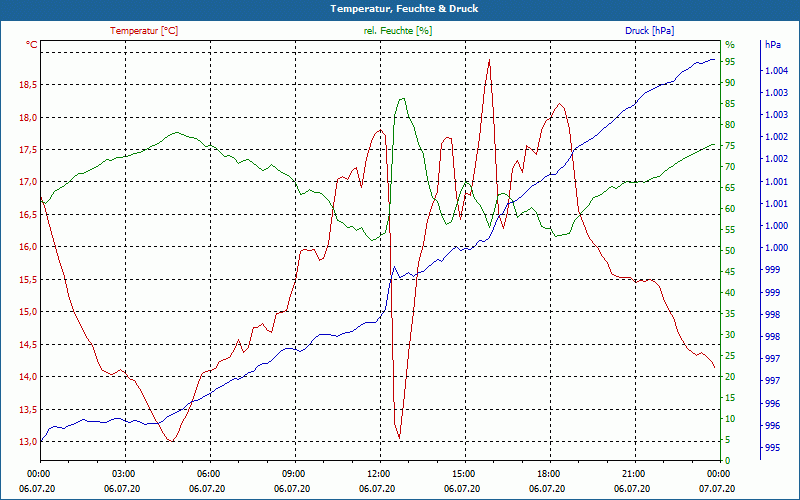This screenshot has height=500, width=800.
Task: Click the '12:00' time axis label
Action: tap(378, 473)
